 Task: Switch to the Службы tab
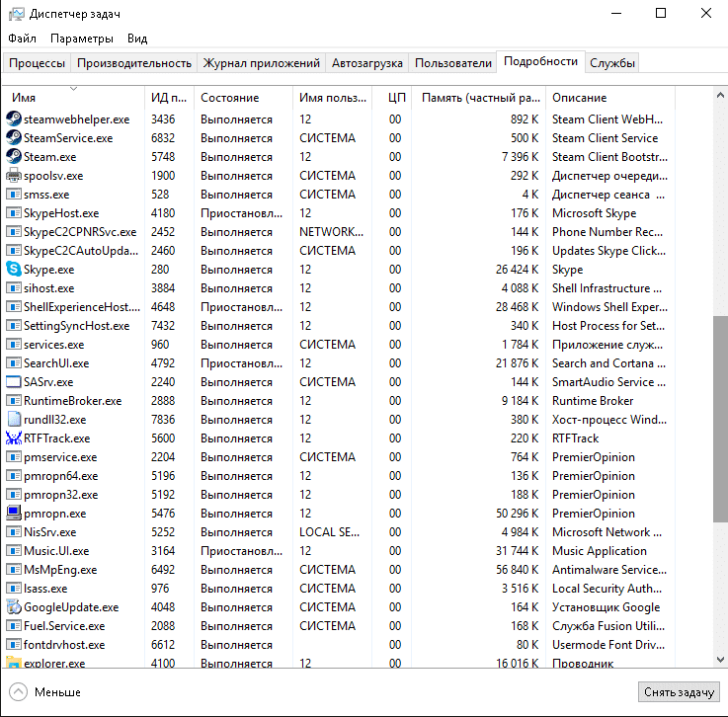point(611,63)
